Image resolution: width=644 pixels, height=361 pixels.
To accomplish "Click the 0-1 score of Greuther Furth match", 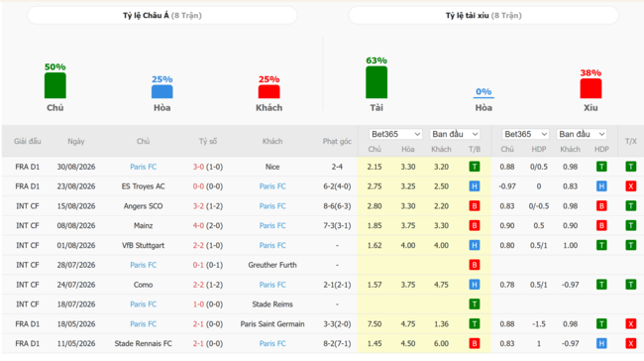I will click(x=198, y=265).
